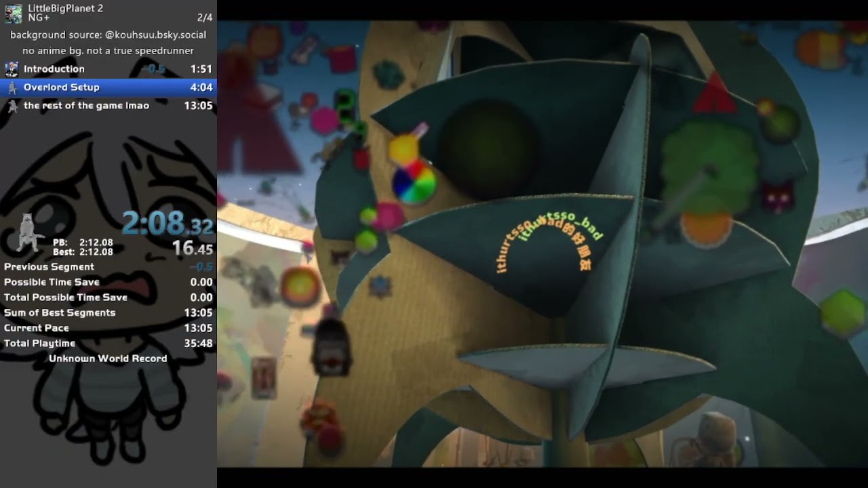Click the 4:04 Overlord Setup time
The width and height of the screenshot is (868, 488).
(201, 87)
